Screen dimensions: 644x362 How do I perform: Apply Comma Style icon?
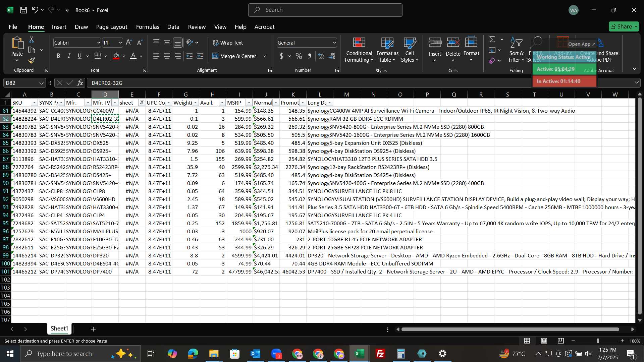[x=310, y=56]
